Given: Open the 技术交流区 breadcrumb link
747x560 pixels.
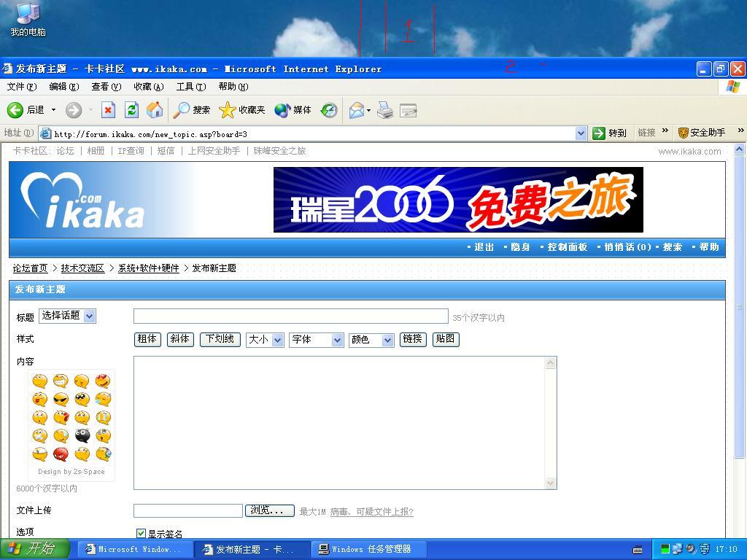Looking at the screenshot, I should [82, 268].
